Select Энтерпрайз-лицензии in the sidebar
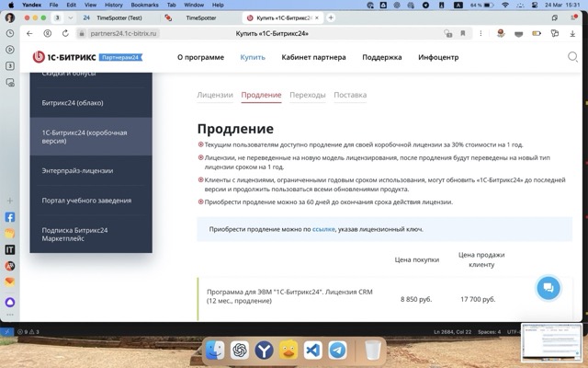The image size is (588, 368). coord(77,170)
